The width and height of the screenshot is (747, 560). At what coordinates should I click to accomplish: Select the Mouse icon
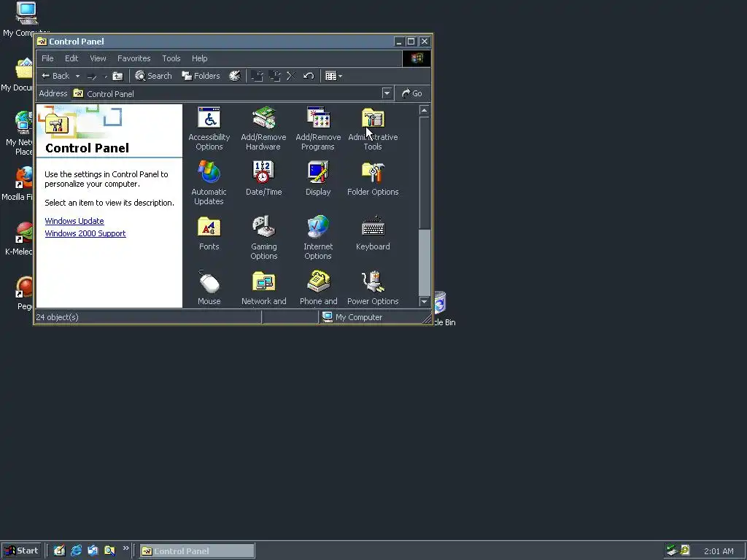pos(209,287)
